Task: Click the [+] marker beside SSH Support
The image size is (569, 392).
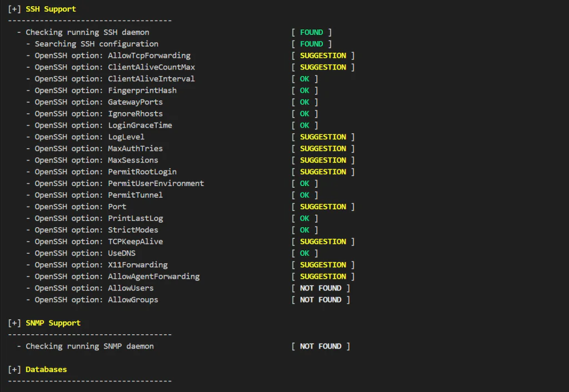Action: [x=14, y=9]
